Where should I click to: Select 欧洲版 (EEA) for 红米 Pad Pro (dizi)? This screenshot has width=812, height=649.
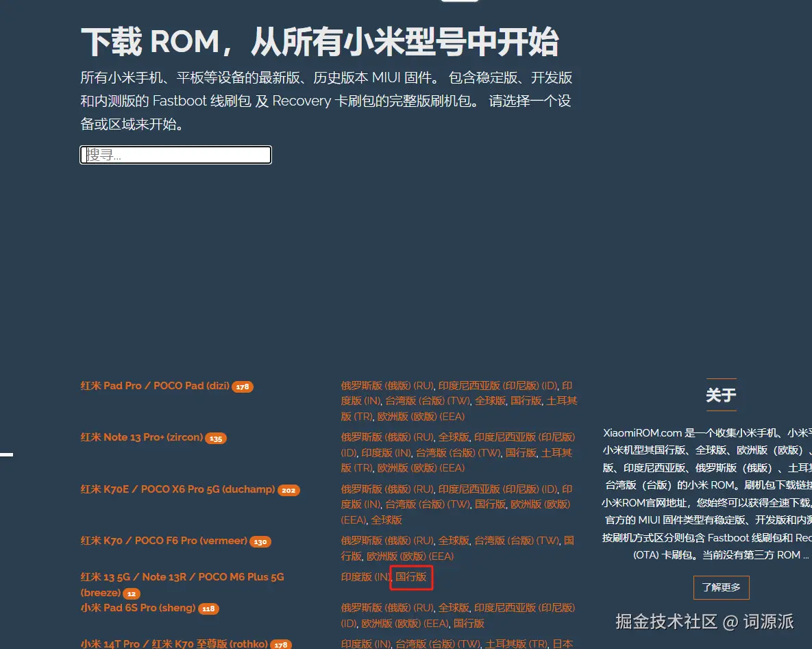tap(421, 417)
